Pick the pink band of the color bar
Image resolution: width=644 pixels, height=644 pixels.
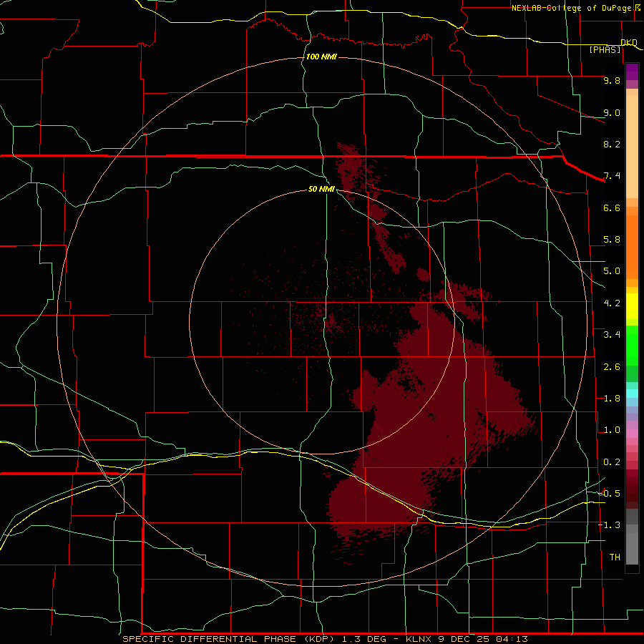(x=632, y=434)
